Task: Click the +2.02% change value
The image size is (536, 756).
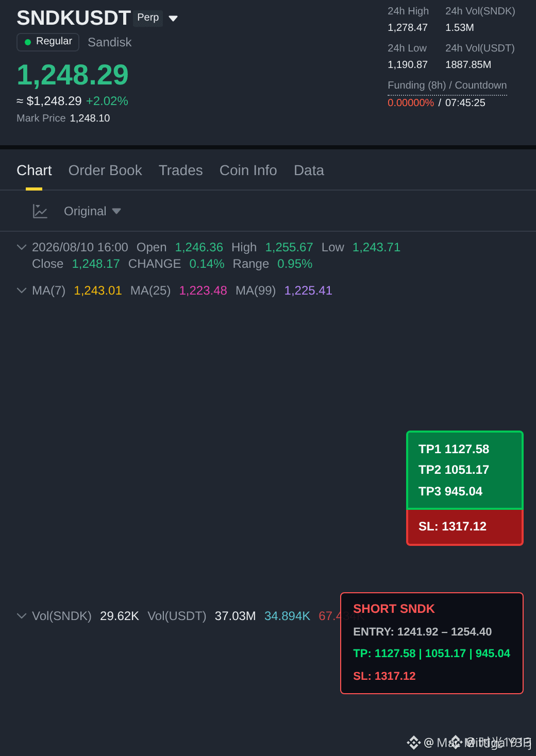Action: point(107,101)
